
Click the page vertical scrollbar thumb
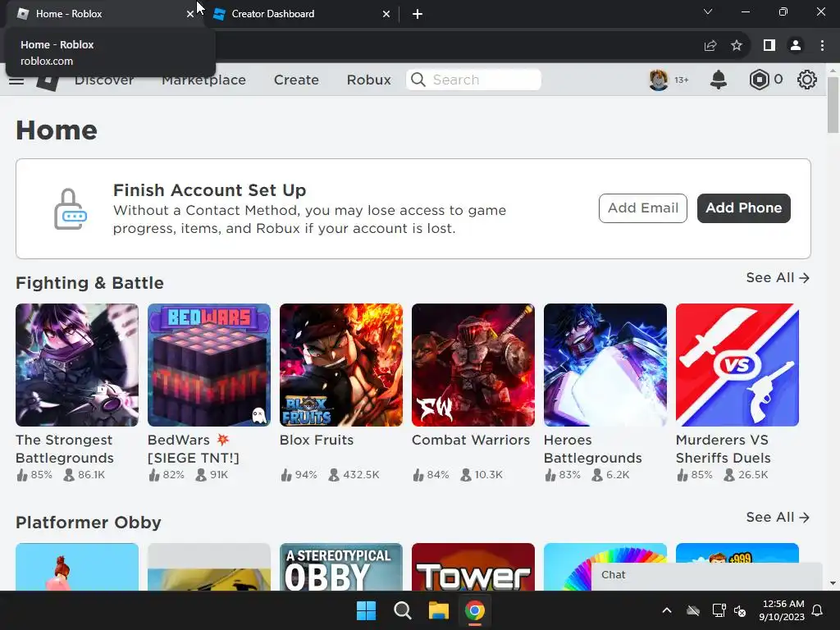click(833, 105)
